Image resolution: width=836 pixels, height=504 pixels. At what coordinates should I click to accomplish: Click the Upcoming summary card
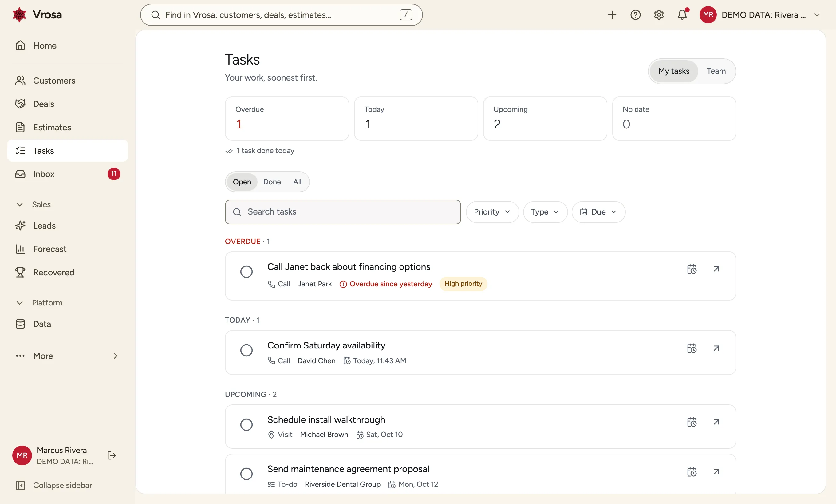coord(545,119)
